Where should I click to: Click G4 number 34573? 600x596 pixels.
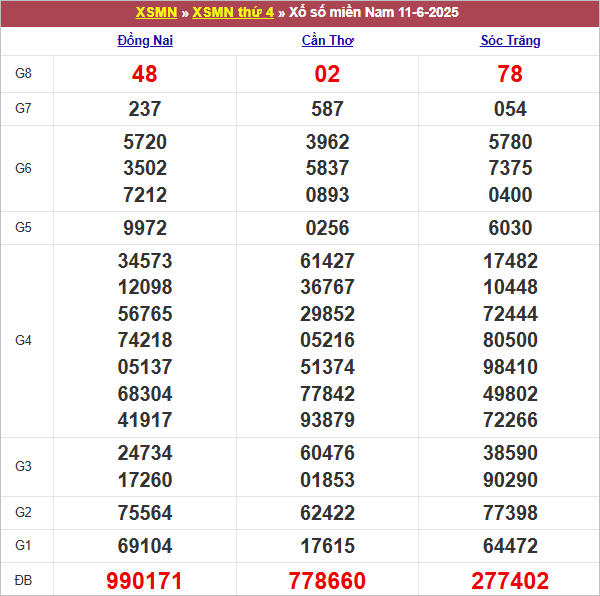tap(145, 261)
